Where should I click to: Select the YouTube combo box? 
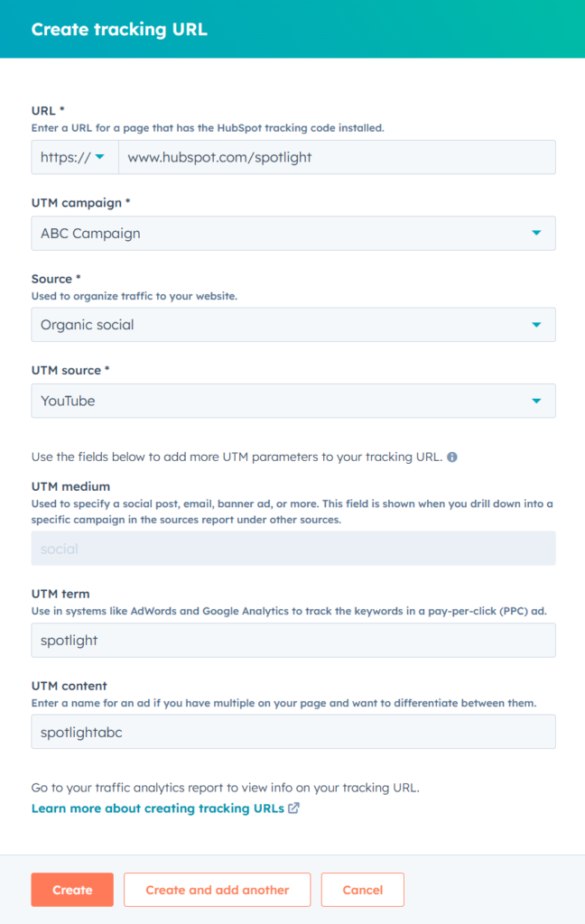[x=293, y=401]
